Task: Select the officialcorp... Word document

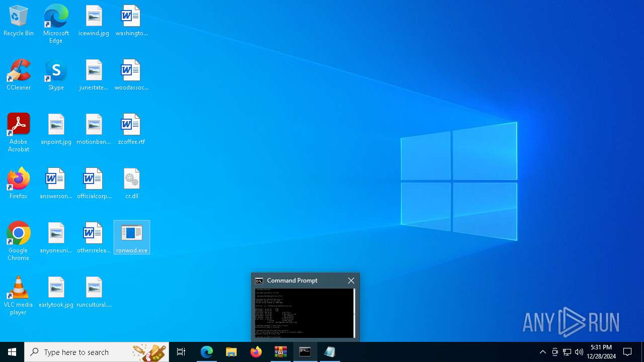Action: pos(94,184)
